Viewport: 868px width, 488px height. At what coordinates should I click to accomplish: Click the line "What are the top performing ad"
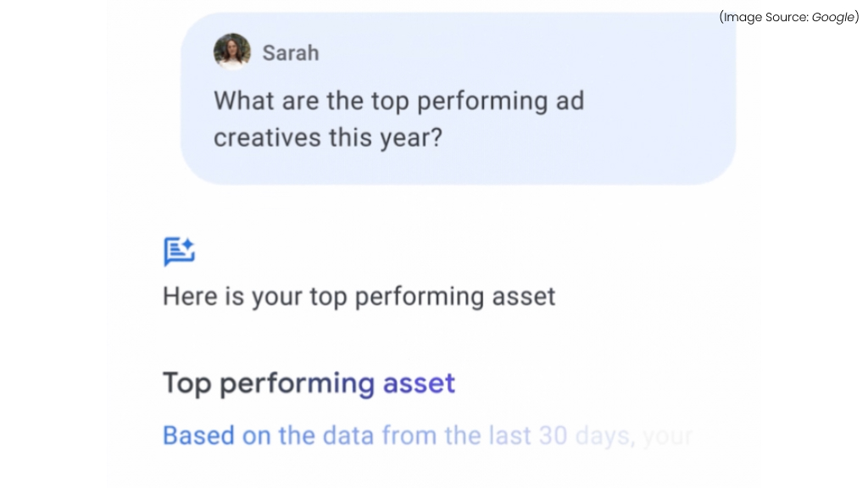coord(398,101)
